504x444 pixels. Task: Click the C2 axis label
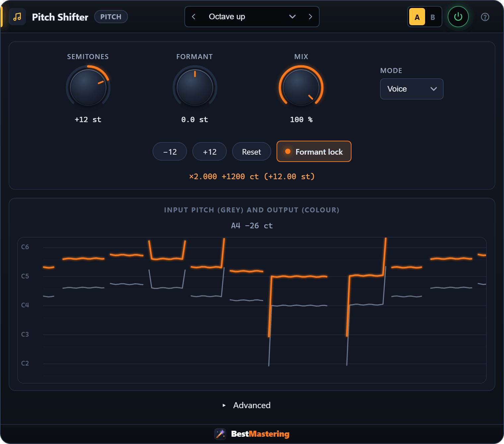[x=25, y=363]
